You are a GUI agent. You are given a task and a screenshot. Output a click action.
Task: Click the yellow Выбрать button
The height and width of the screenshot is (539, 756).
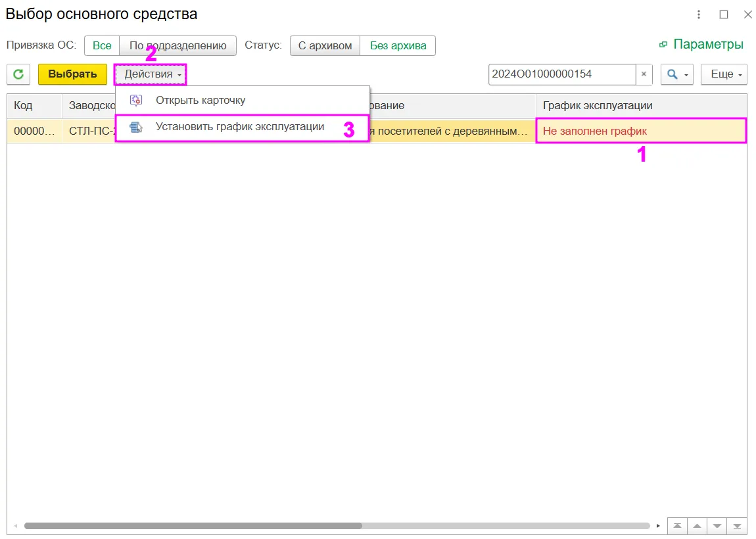pos(72,74)
